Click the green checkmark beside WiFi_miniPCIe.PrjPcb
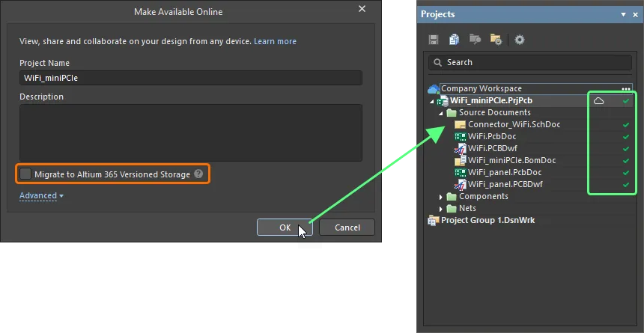Image resolution: width=644 pixels, height=333 pixels. (626, 100)
